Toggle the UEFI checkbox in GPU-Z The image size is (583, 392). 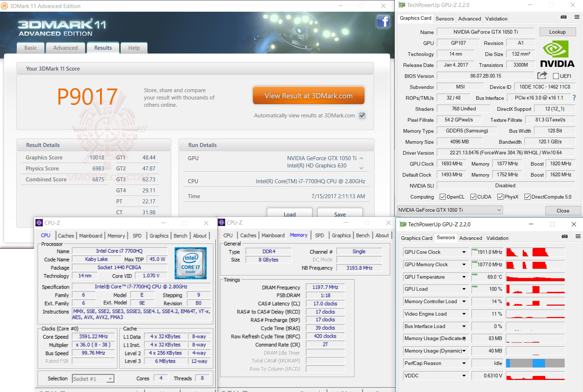tap(556, 76)
